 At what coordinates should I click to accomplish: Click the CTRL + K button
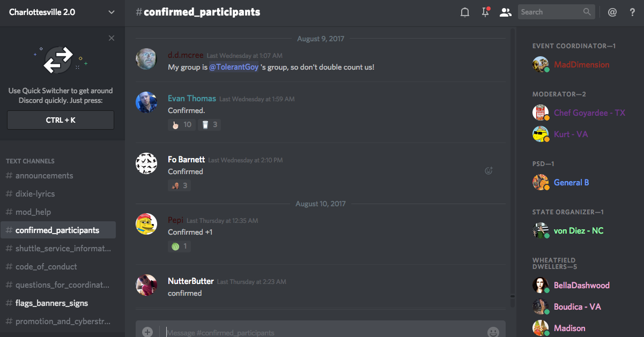tap(61, 120)
